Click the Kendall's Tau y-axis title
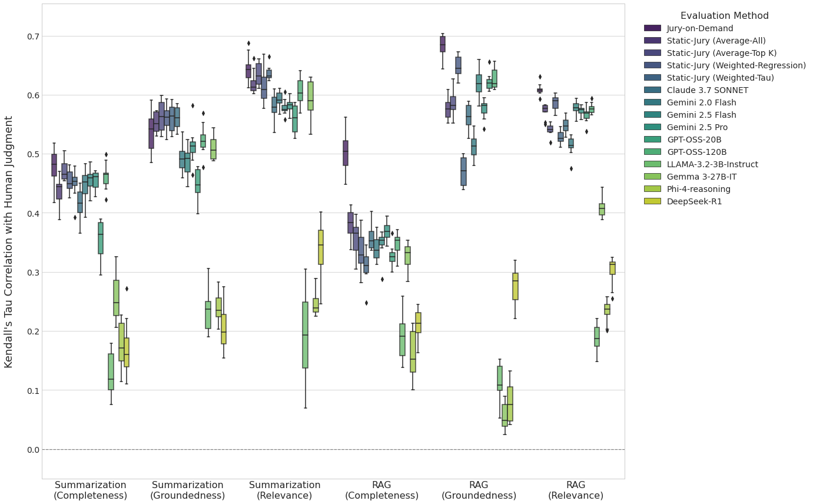 [x=9, y=241]
